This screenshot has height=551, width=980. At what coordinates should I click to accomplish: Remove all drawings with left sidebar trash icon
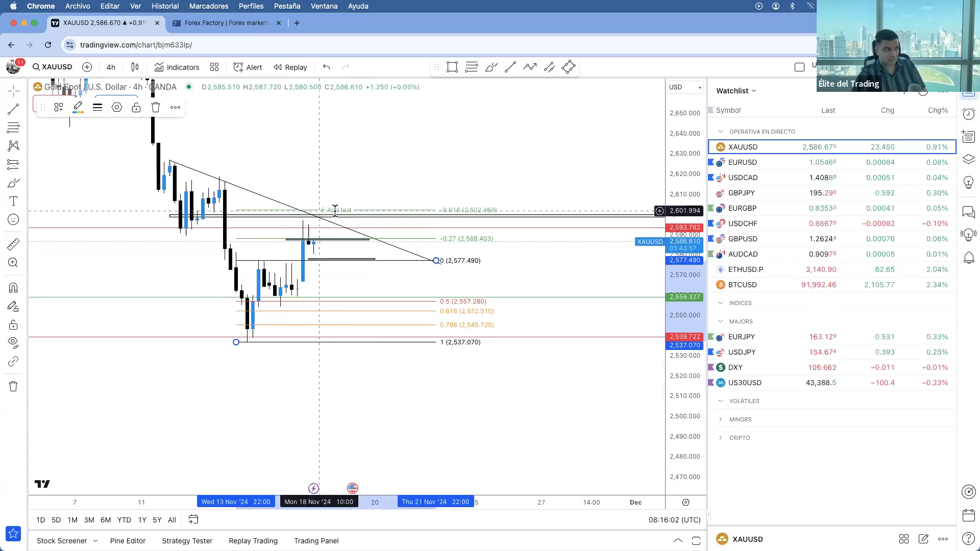click(x=13, y=386)
